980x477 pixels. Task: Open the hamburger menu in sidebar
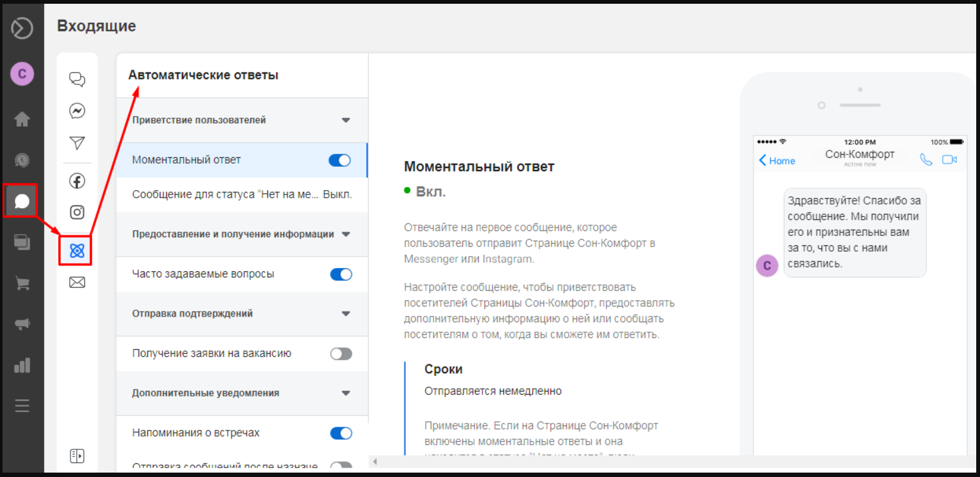pyautogui.click(x=22, y=406)
